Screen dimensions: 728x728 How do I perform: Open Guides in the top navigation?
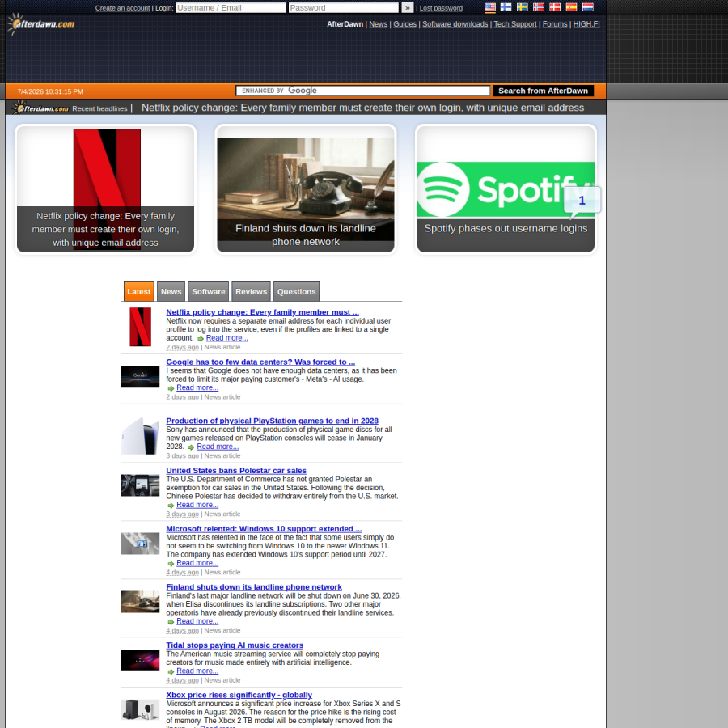(x=405, y=24)
